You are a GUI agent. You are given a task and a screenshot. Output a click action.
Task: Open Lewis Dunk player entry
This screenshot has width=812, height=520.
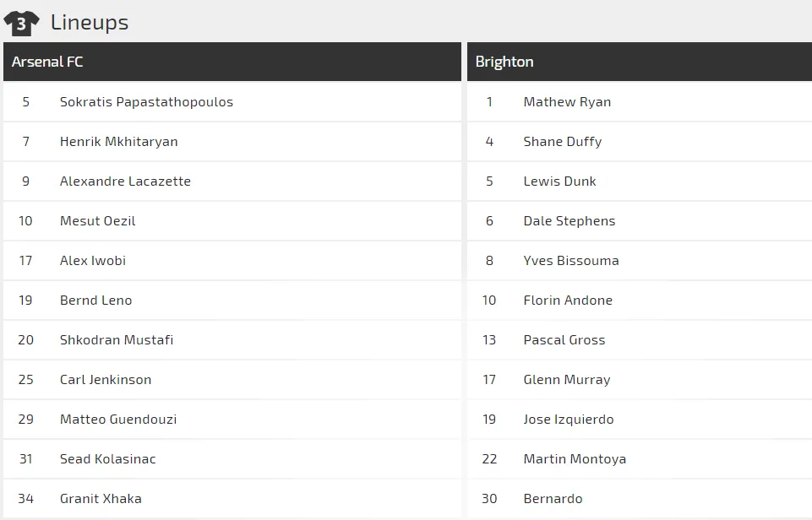[559, 181]
